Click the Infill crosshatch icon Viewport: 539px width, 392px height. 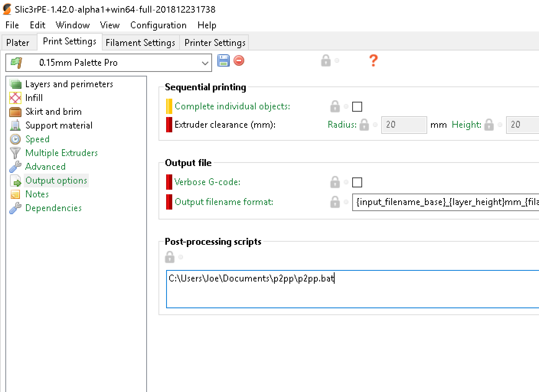point(15,98)
